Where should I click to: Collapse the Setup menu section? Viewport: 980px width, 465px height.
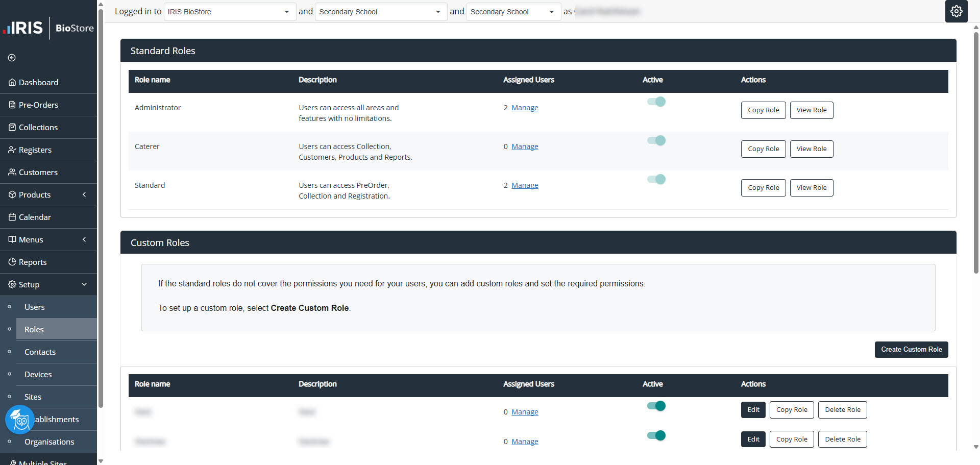pos(84,284)
